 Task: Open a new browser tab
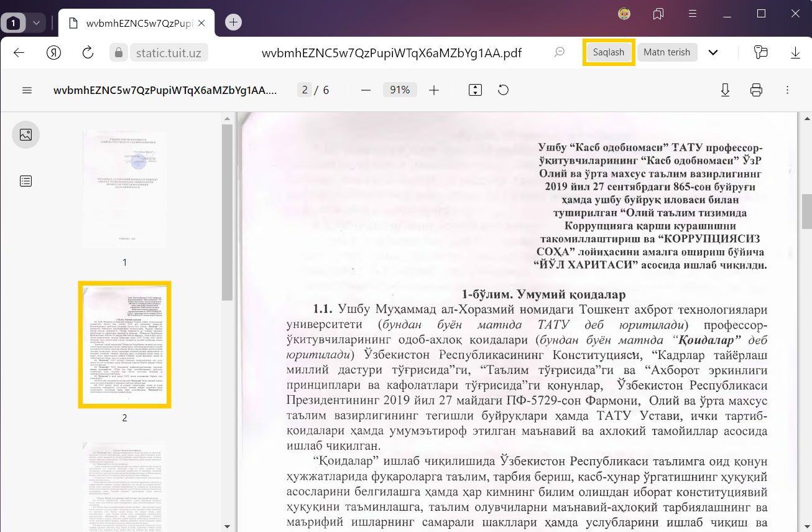(x=233, y=22)
